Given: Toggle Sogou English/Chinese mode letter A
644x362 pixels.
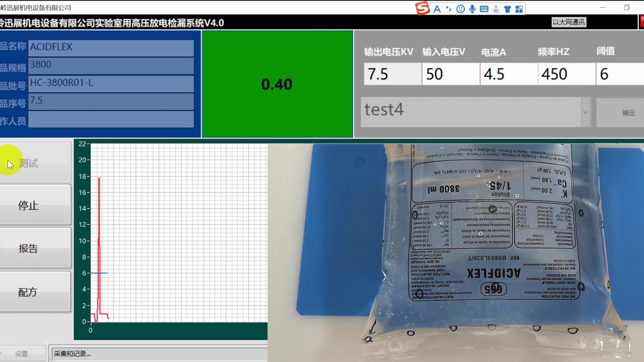Looking at the screenshot, I should [x=437, y=9].
